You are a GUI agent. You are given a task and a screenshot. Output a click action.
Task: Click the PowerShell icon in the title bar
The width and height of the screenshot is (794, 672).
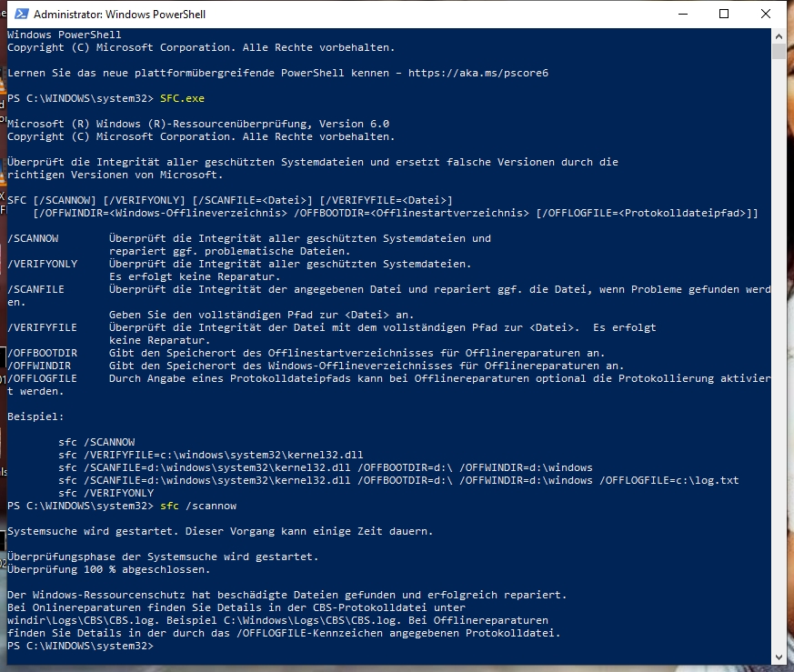pyautogui.click(x=21, y=14)
